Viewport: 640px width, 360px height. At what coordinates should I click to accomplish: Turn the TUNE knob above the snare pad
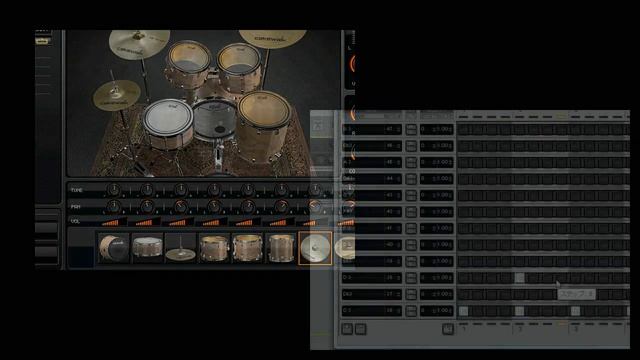(147, 190)
